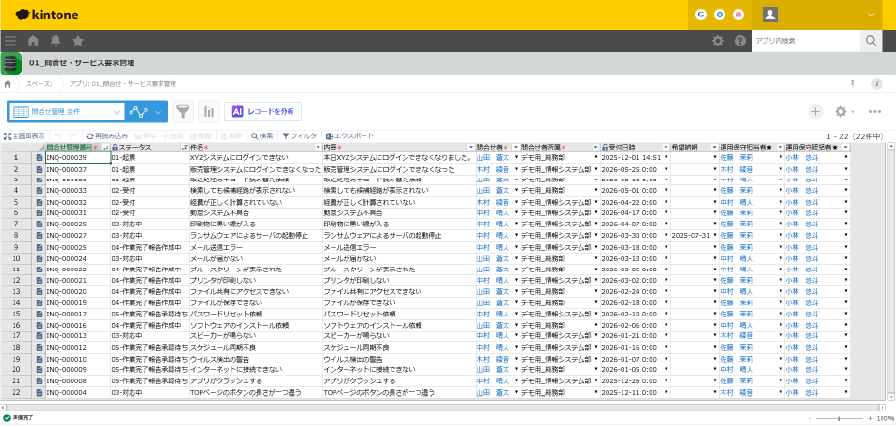
Task: Open the notifications bell
Action: click(x=55, y=41)
